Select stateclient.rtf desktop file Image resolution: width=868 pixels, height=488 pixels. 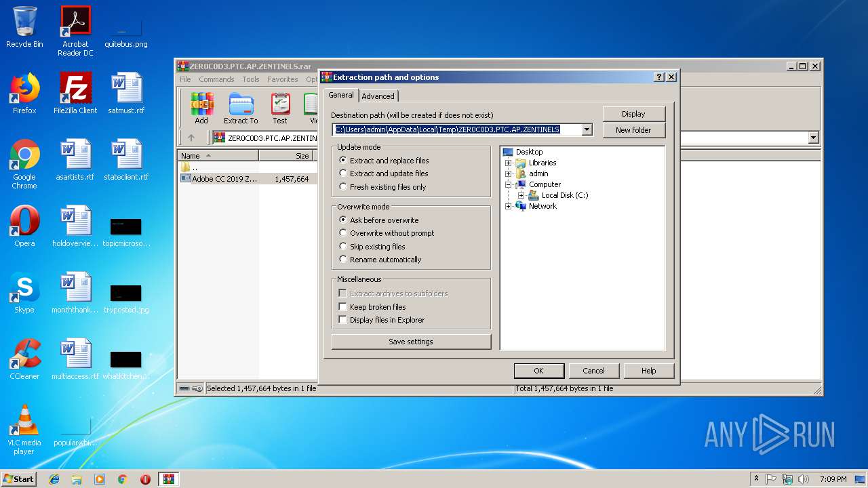pos(126,160)
